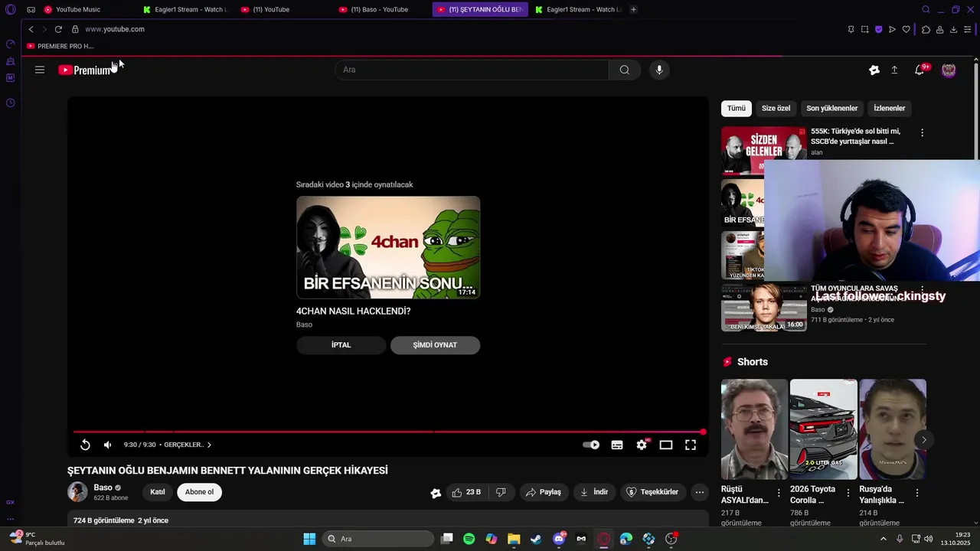Select the Son yüklenenler filter chip
The image size is (980, 551).
pos(831,108)
